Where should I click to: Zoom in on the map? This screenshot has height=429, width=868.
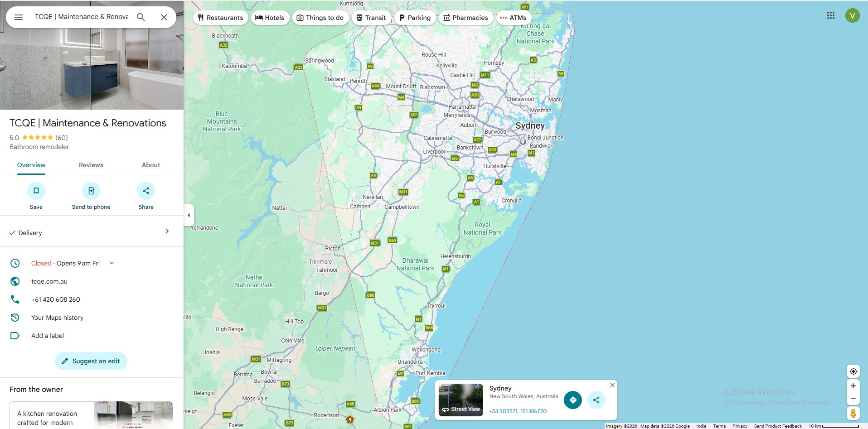tap(853, 386)
